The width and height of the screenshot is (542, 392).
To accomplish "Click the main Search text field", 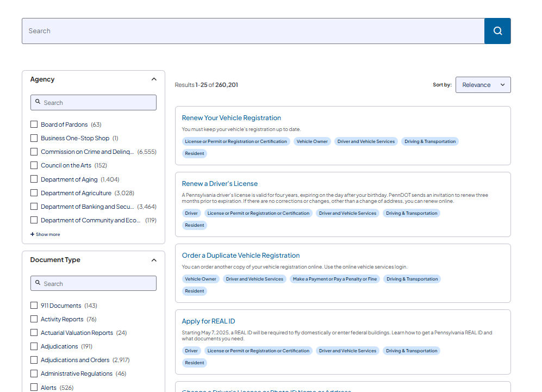I will (253, 31).
